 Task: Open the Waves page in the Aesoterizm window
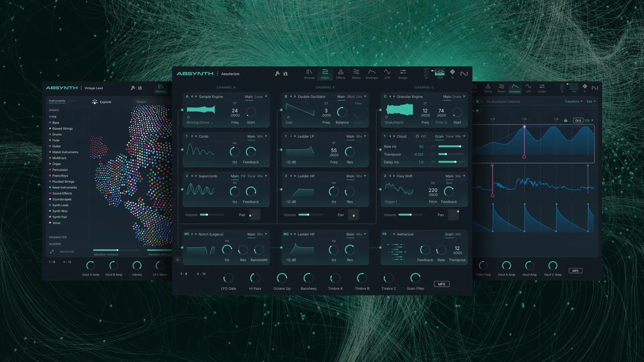pos(356,74)
